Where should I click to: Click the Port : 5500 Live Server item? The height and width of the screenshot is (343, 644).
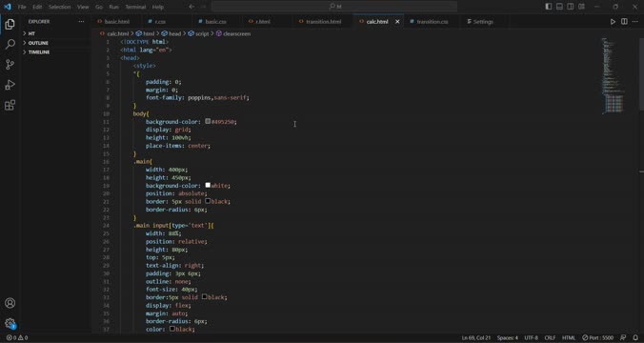coord(597,337)
